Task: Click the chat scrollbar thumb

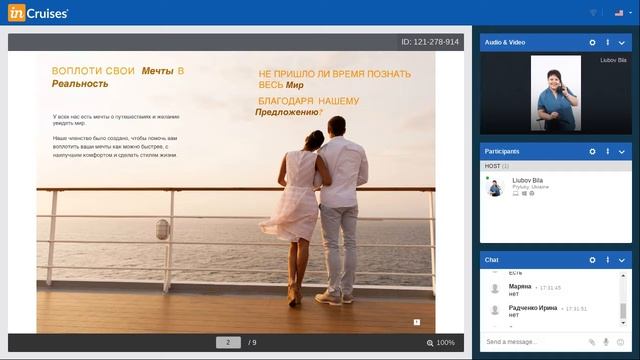Action: point(623,311)
